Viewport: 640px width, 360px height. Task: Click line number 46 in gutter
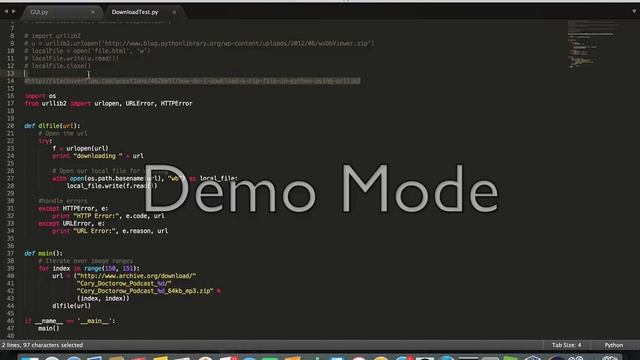[10, 321]
